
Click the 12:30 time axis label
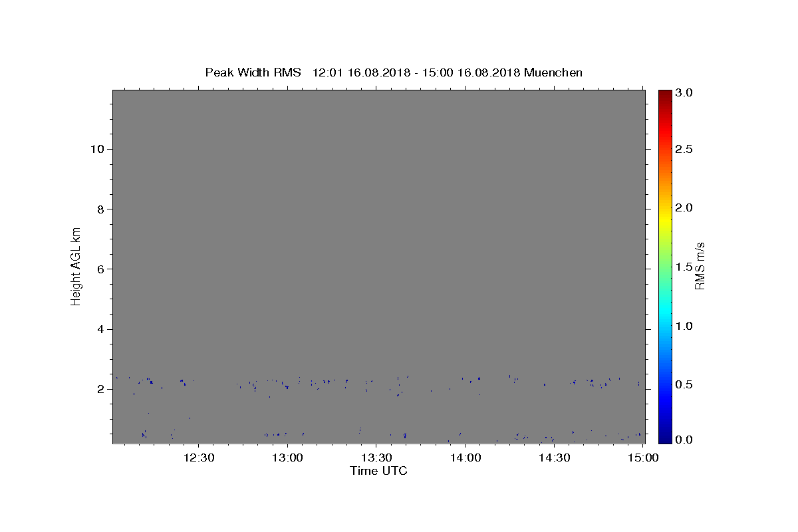tap(198, 458)
